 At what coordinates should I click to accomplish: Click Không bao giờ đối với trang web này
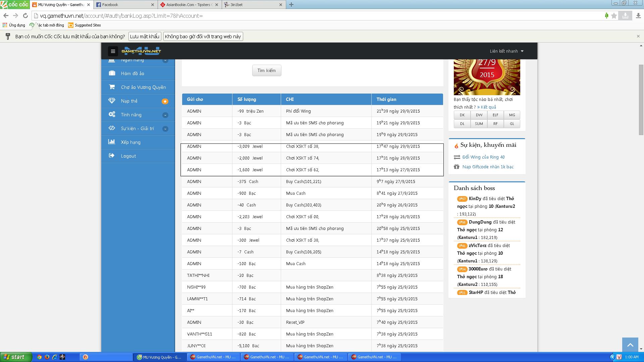pyautogui.click(x=203, y=36)
